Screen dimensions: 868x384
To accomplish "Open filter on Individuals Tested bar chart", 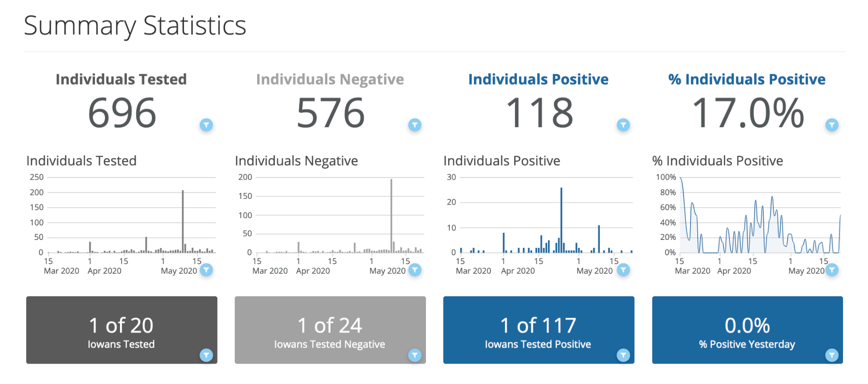I will (x=206, y=270).
